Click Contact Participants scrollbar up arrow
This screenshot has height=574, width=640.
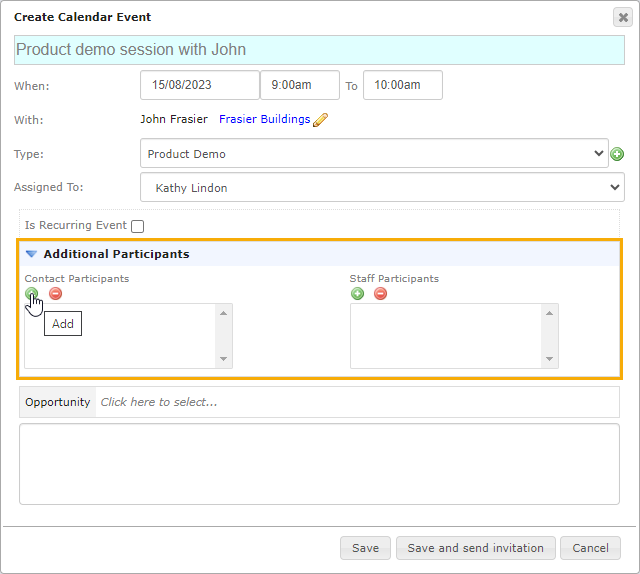223,313
